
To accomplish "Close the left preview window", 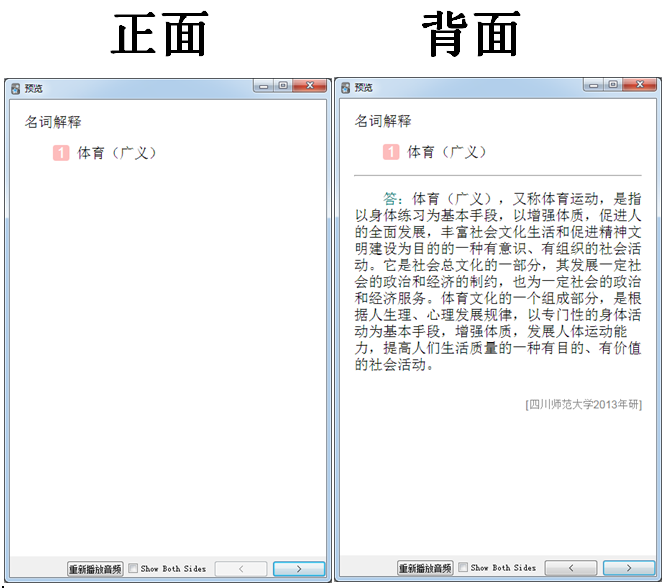I will coord(310,86).
